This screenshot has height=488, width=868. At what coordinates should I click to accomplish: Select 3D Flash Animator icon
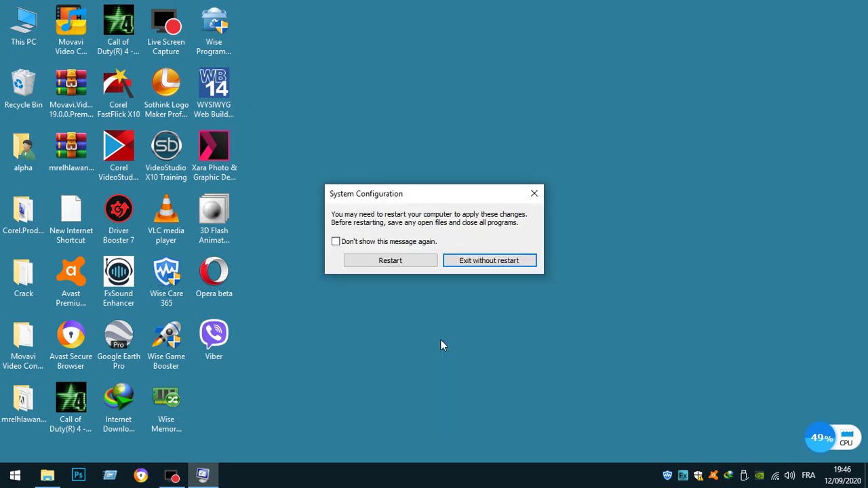pyautogui.click(x=214, y=220)
